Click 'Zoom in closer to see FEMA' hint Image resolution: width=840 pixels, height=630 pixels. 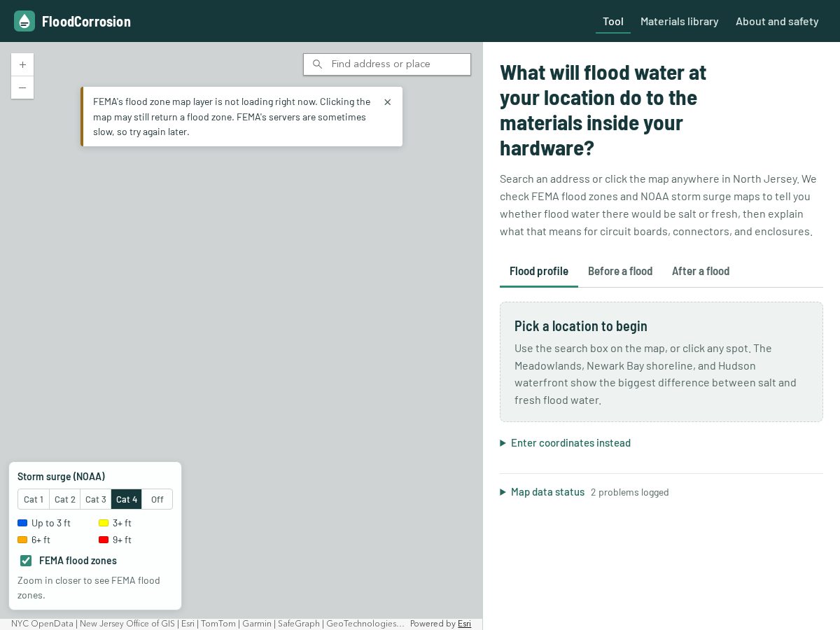[x=89, y=588]
